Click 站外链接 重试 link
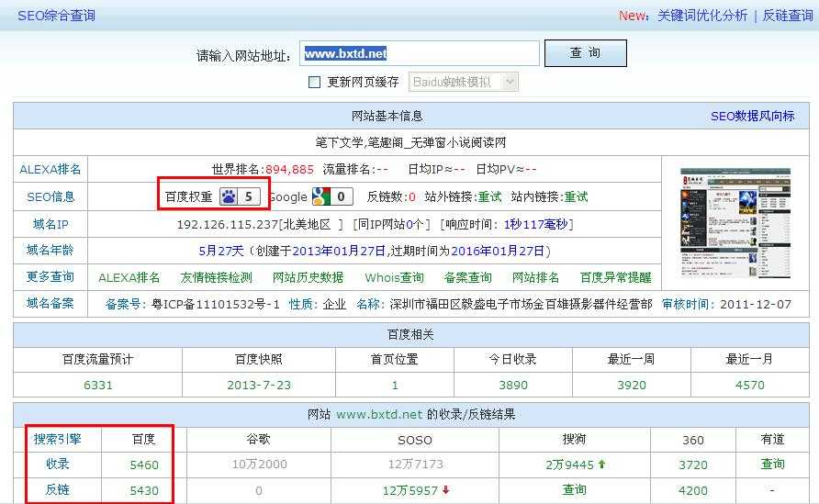Viewport: 819px width, 504px height. pos(490,196)
